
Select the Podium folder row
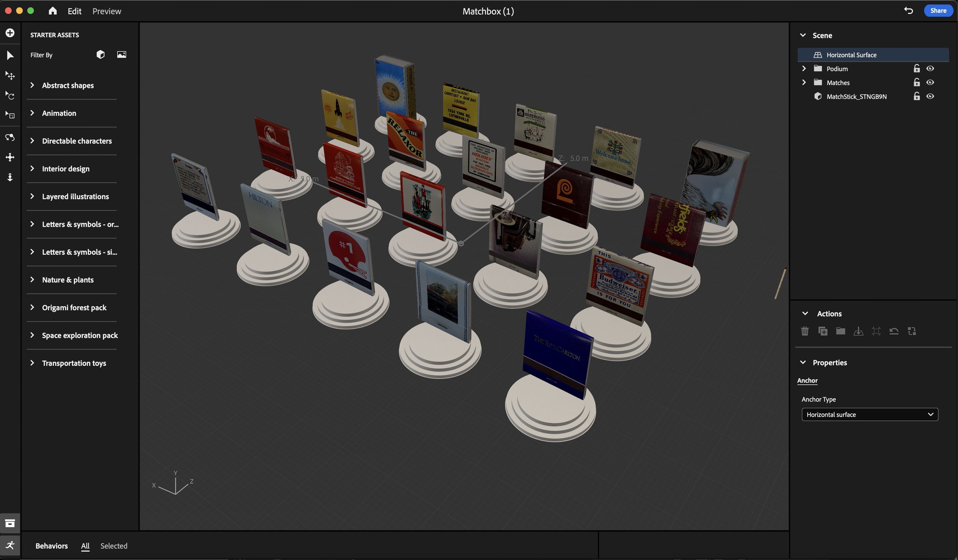click(x=873, y=69)
